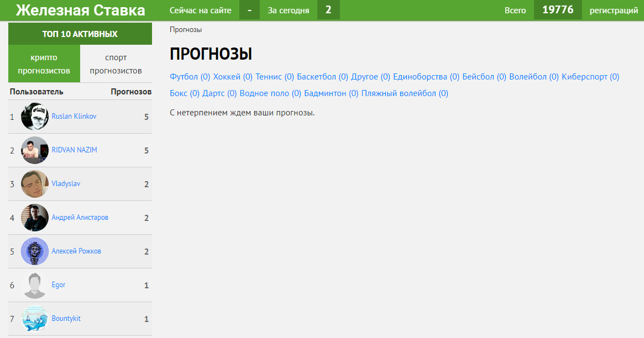The width and height of the screenshot is (644, 338).
Task: Select the Киберспорт (0) category link
Action: [590, 77]
